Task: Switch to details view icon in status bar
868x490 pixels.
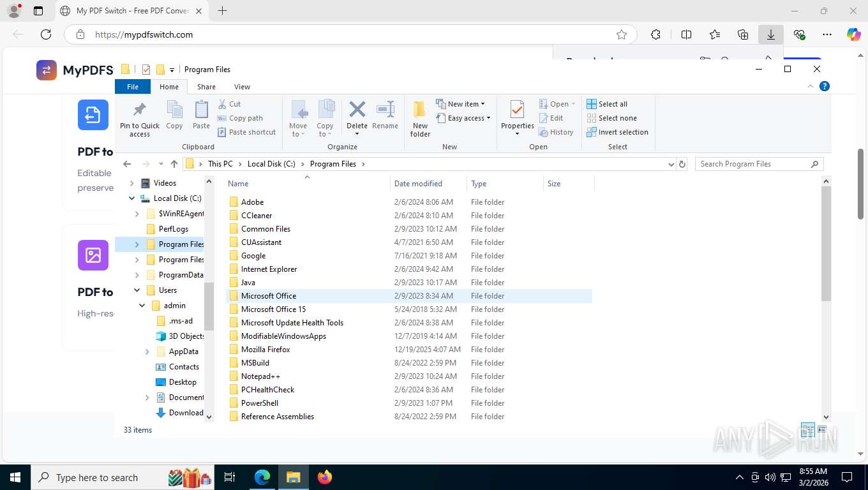Action: click(807, 429)
